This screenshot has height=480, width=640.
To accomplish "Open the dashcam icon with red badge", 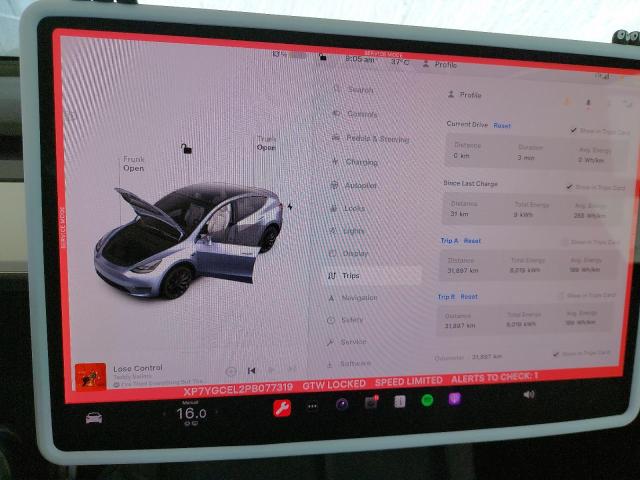I will (371, 402).
